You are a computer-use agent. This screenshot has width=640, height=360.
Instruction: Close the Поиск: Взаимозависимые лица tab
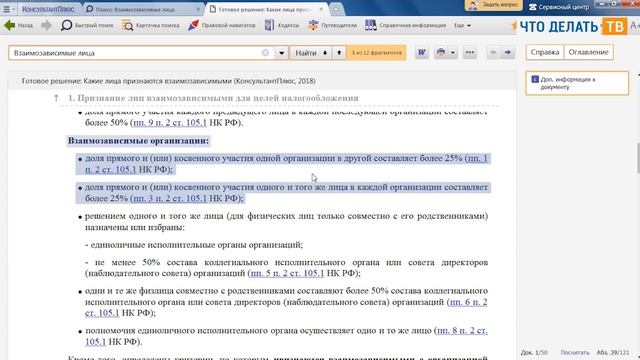pyautogui.click(x=198, y=9)
